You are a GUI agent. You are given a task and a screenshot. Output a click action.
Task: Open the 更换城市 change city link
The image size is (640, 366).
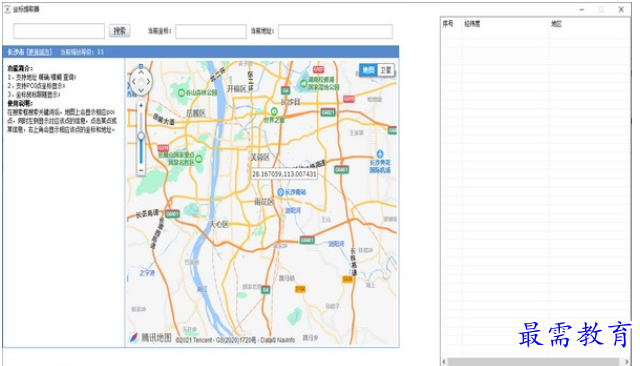(x=40, y=52)
